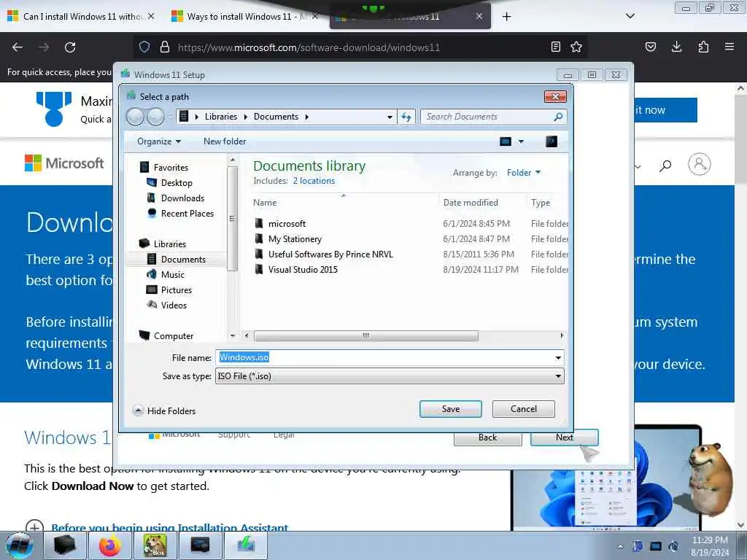Click the navigation pane vertical scrollbar

click(232, 219)
